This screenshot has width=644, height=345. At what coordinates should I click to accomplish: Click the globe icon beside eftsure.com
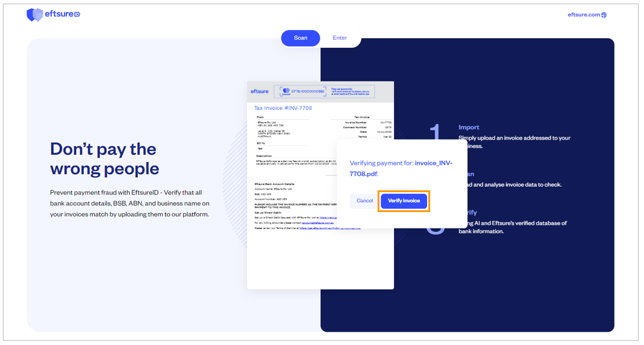coord(604,15)
